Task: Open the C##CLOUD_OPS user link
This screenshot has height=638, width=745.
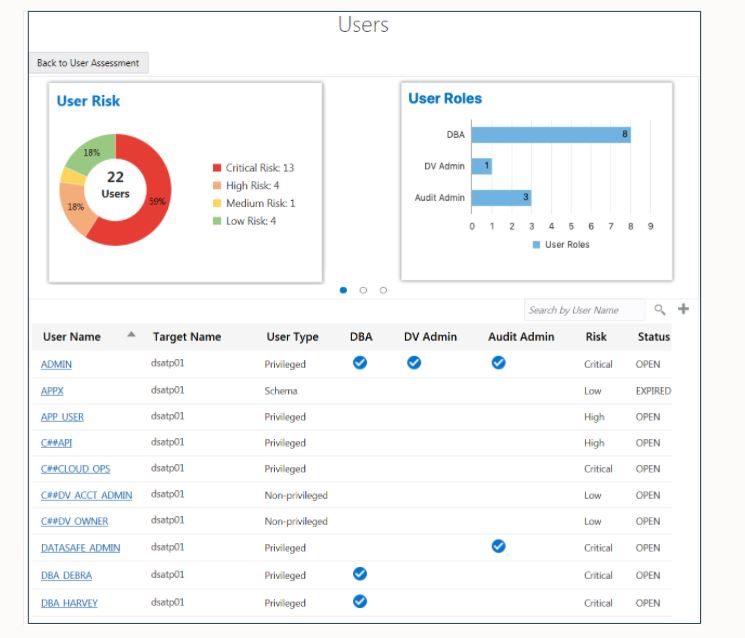Action: pyautogui.click(x=76, y=469)
